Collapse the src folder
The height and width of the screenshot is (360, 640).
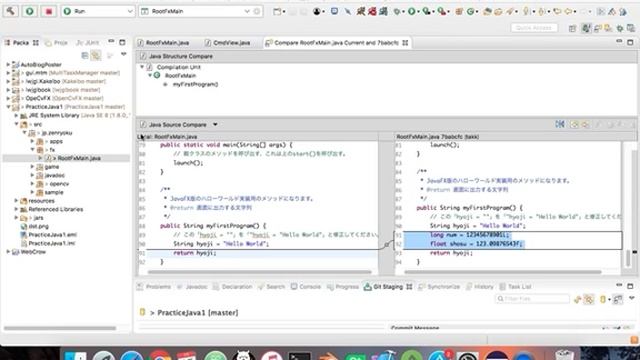(x=16, y=124)
